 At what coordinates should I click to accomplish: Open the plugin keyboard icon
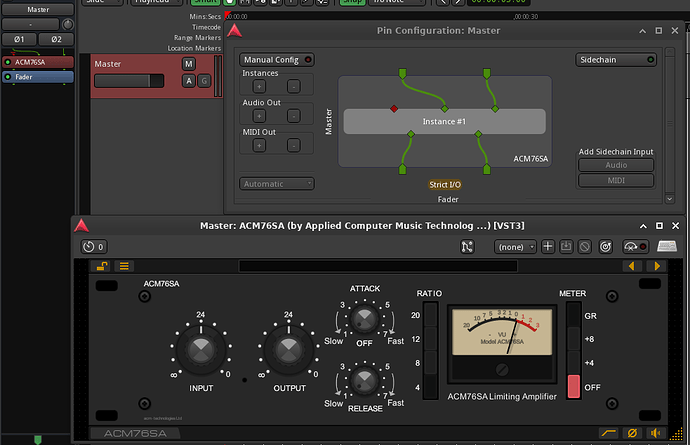pos(667,246)
